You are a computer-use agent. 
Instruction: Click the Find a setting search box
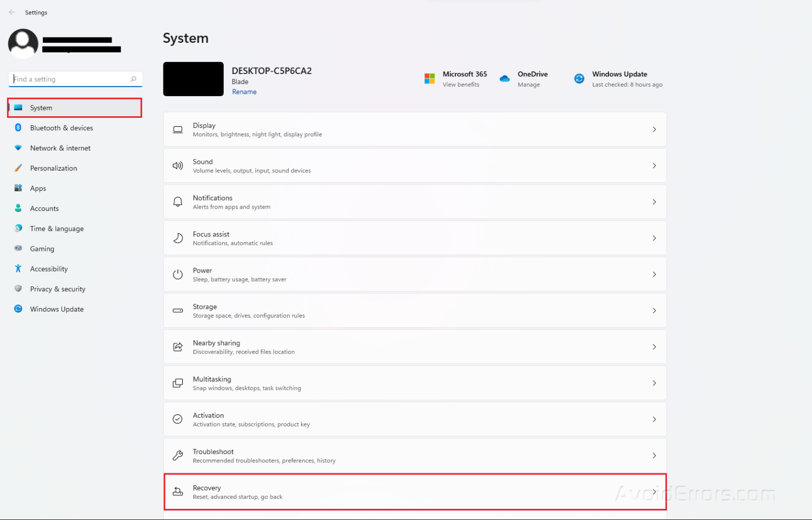coord(75,79)
